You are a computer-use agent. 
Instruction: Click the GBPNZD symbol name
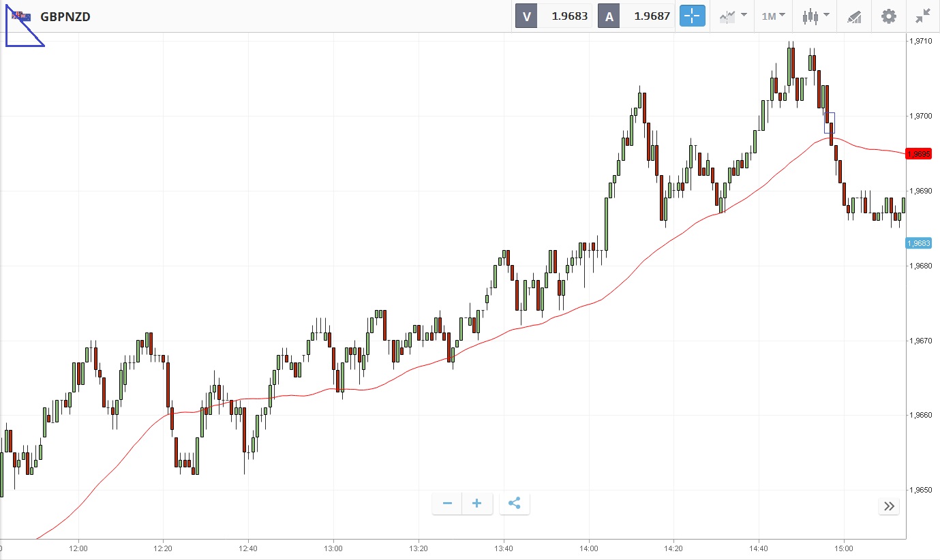coord(65,16)
